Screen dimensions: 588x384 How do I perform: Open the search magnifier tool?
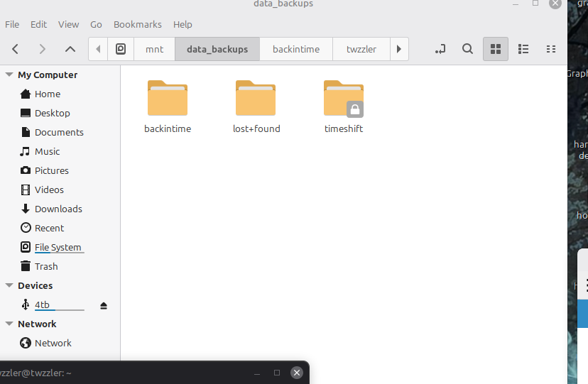[x=467, y=49]
